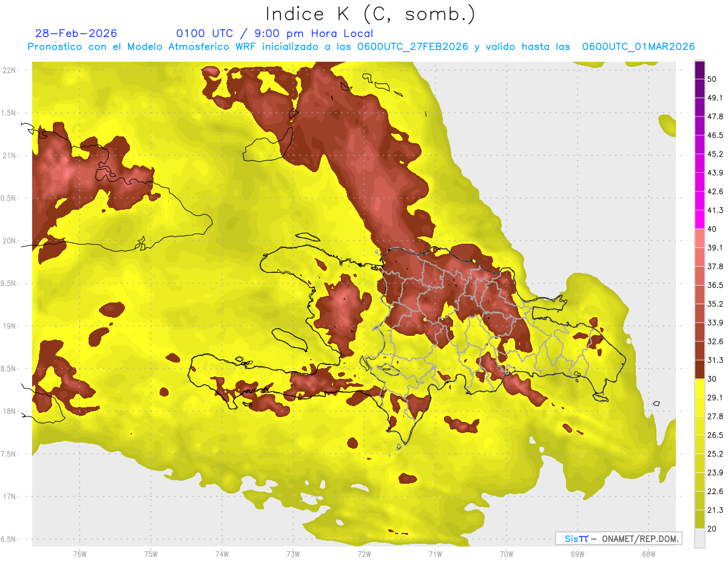The image size is (728, 562).
Task: Click the "27.8" color scale value
Action: pyautogui.click(x=715, y=416)
